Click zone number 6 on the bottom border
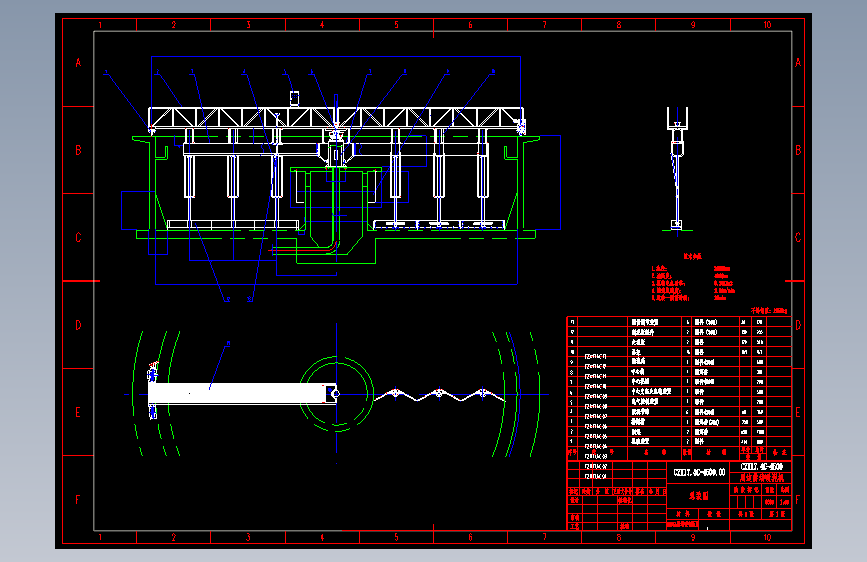 pyautogui.click(x=471, y=537)
